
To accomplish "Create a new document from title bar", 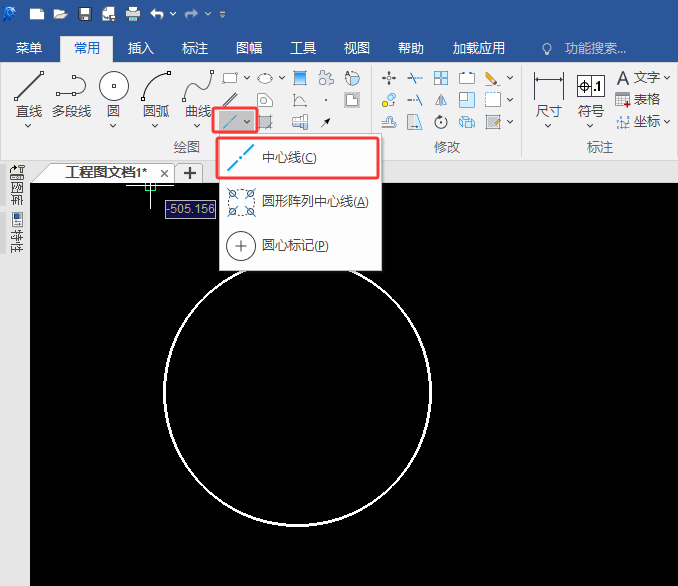I will click(37, 14).
